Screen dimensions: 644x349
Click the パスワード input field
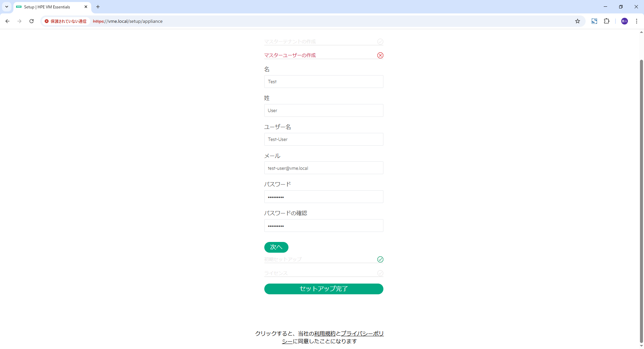[x=324, y=197]
